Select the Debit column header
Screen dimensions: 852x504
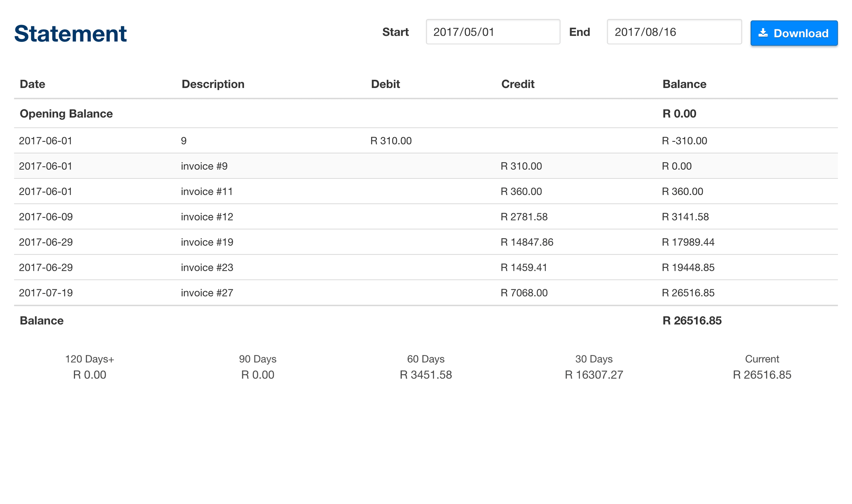[x=385, y=84]
